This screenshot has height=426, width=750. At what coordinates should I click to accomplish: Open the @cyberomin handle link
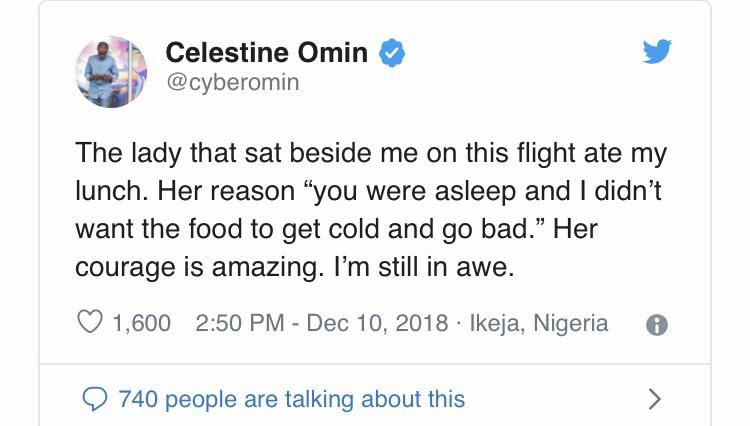(231, 82)
